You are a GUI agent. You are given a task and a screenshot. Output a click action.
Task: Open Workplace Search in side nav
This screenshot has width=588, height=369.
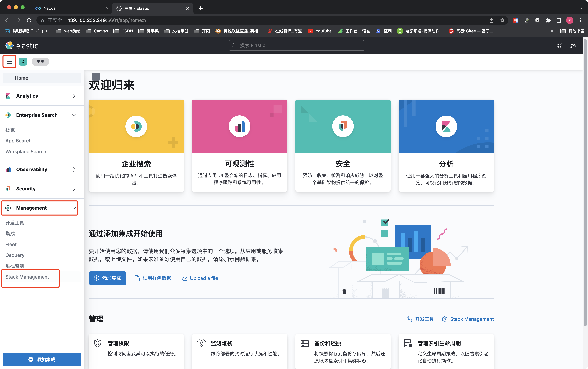26,152
